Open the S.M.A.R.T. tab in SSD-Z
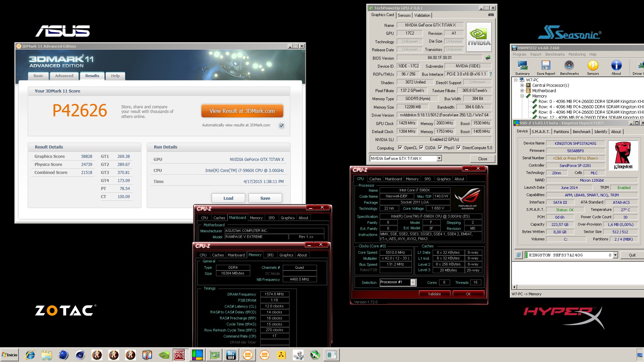Image resolution: width=644 pixels, height=362 pixels. point(540,132)
